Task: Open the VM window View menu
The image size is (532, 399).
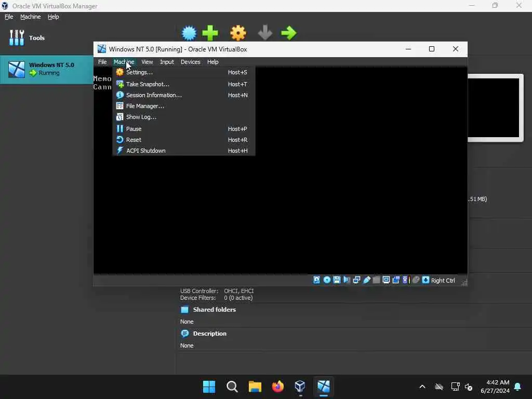Action: coord(147,62)
